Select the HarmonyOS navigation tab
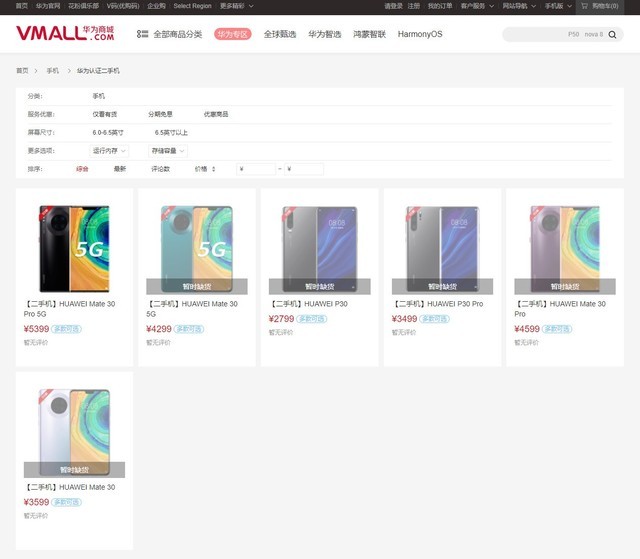The width and height of the screenshot is (640, 559). coord(418,34)
